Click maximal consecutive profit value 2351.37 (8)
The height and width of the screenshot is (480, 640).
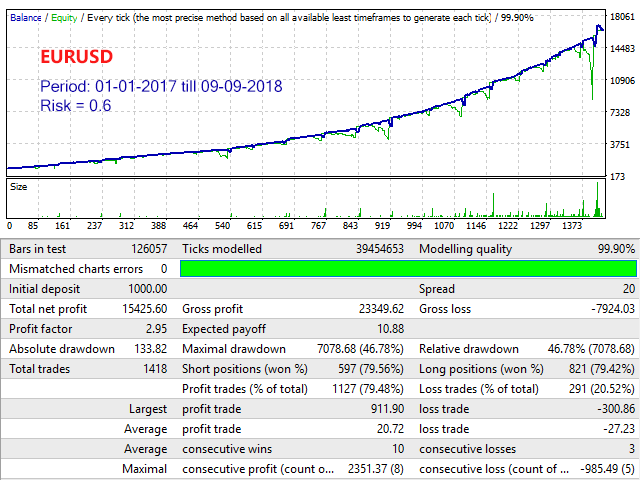point(376,469)
